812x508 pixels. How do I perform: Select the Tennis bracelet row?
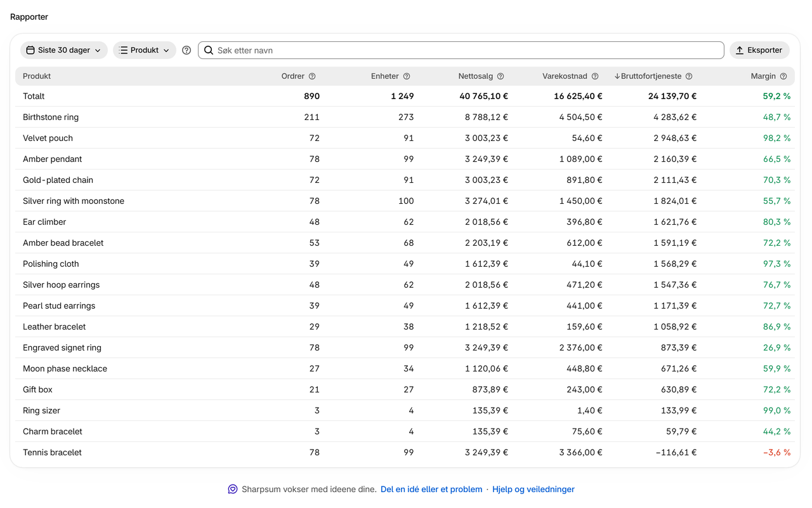[x=405, y=452]
